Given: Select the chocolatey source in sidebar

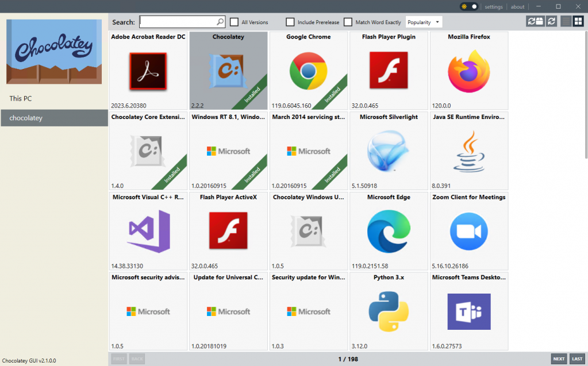Looking at the screenshot, I should pos(54,118).
